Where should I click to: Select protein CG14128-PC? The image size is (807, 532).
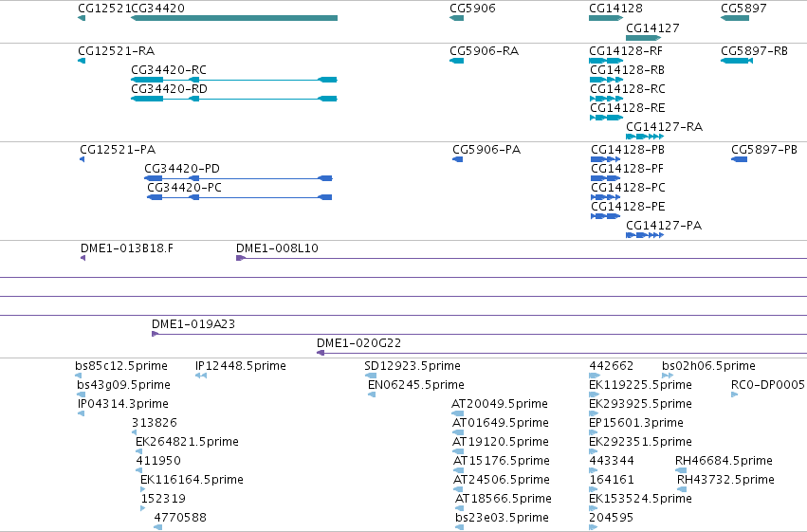coord(605,197)
